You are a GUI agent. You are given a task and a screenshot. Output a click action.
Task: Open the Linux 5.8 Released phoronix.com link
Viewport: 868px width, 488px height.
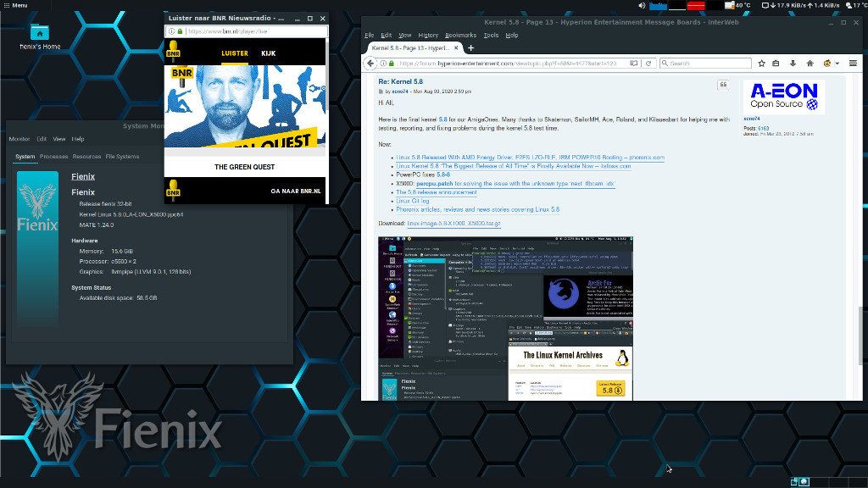(531, 157)
